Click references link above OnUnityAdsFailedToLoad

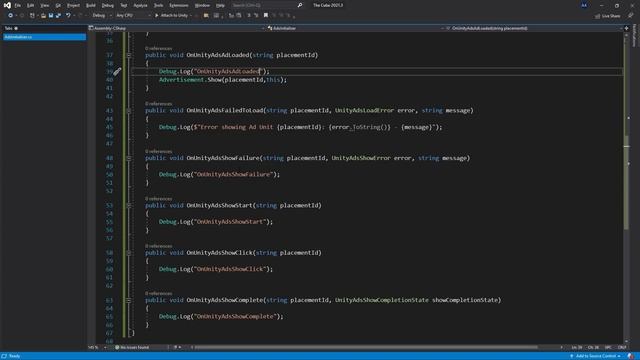[x=158, y=104]
